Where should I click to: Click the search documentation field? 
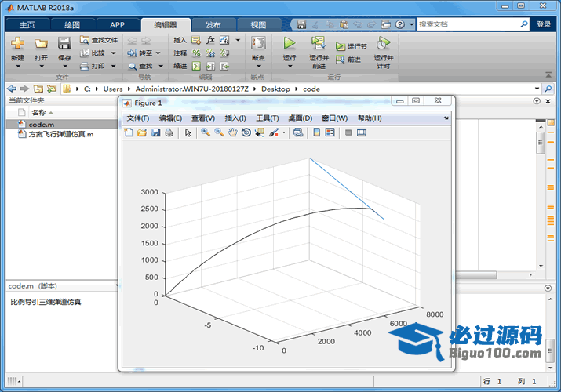click(x=468, y=24)
